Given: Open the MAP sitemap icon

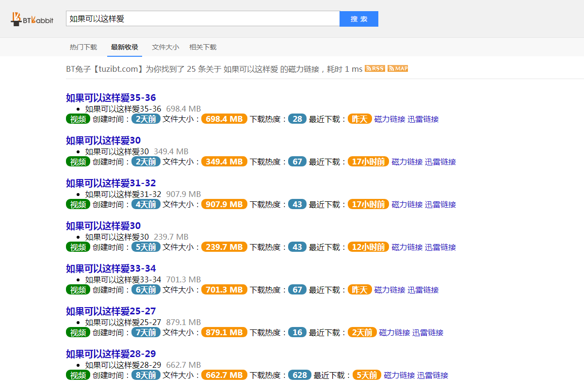Looking at the screenshot, I should click(x=398, y=68).
